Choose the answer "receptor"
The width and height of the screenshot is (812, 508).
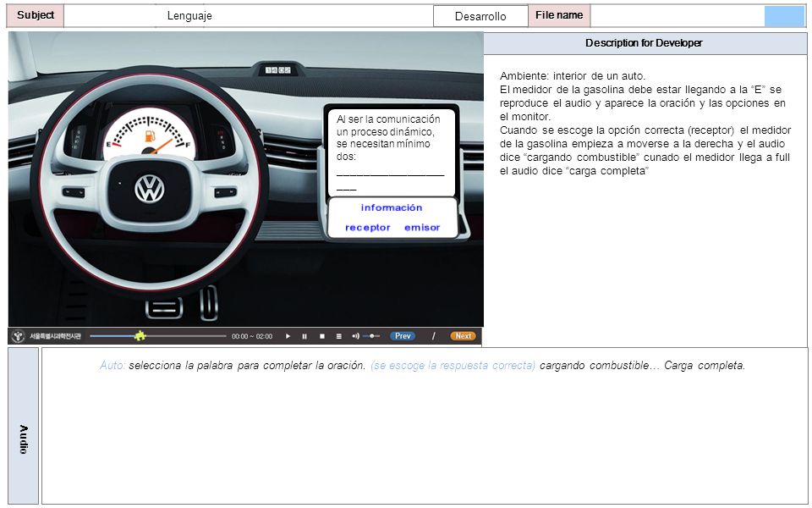368,228
